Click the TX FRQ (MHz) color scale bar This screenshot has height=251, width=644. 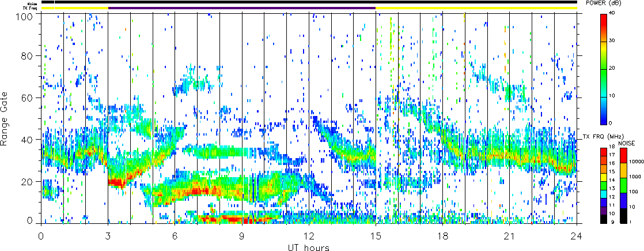(603, 185)
